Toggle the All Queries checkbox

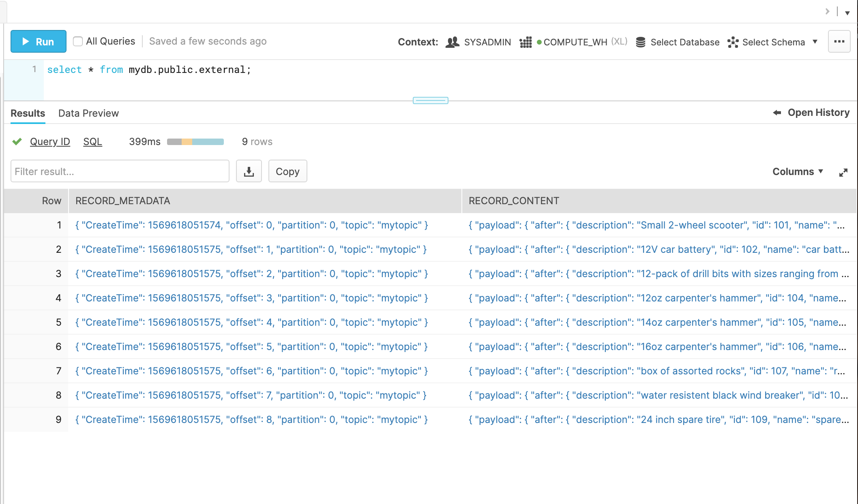coord(78,41)
